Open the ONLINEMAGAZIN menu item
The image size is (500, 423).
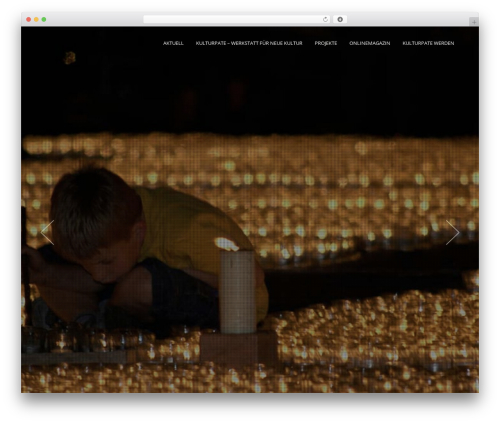(x=369, y=43)
